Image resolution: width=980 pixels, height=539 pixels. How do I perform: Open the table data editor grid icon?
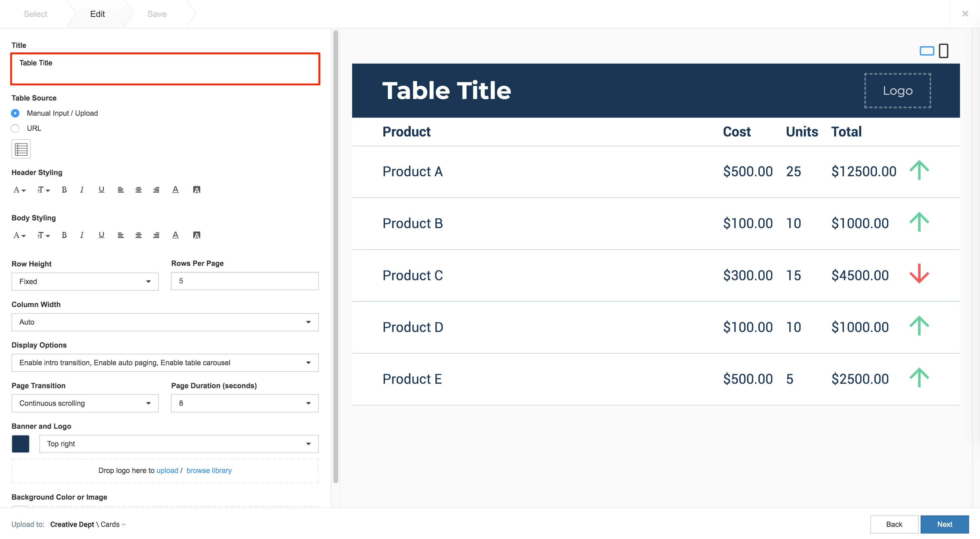pos(21,149)
